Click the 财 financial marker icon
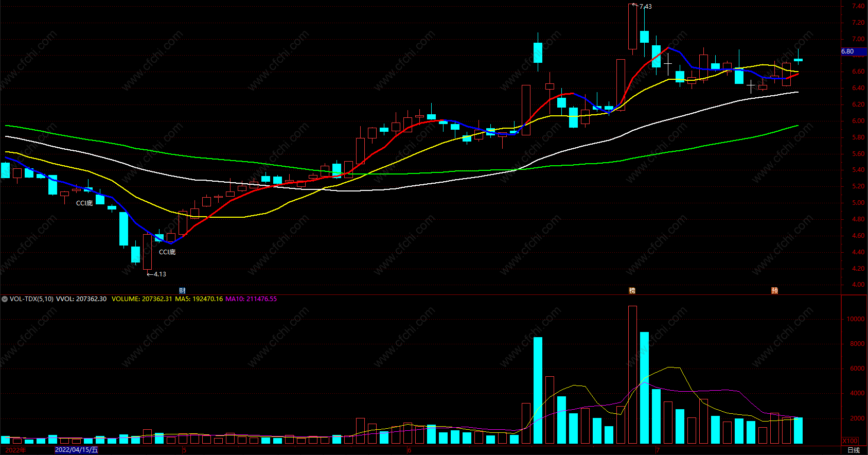The height and width of the screenshot is (455, 868). [182, 291]
